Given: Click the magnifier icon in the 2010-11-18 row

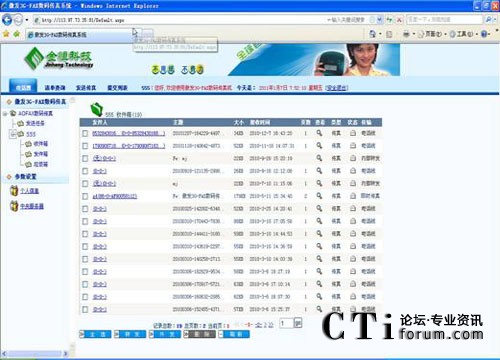Looking at the screenshot, I should point(319,146).
